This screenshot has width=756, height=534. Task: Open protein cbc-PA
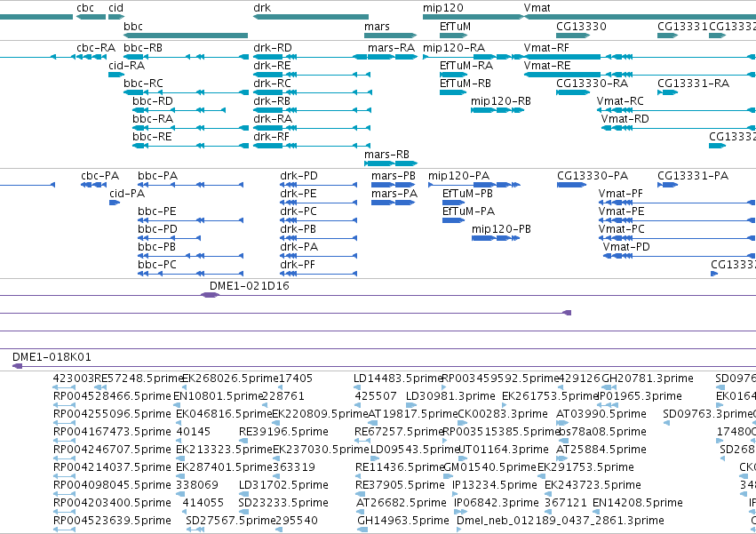coord(99,176)
